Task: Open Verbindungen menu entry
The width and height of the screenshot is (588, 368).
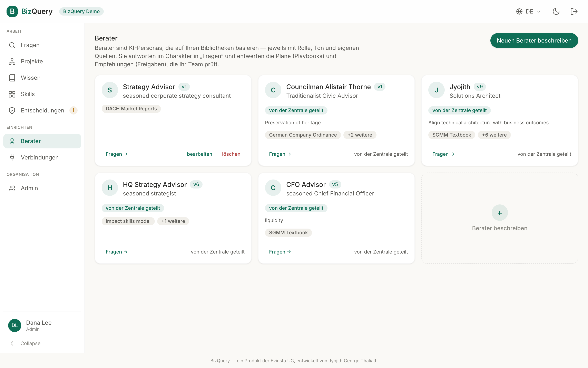Action: [42, 157]
